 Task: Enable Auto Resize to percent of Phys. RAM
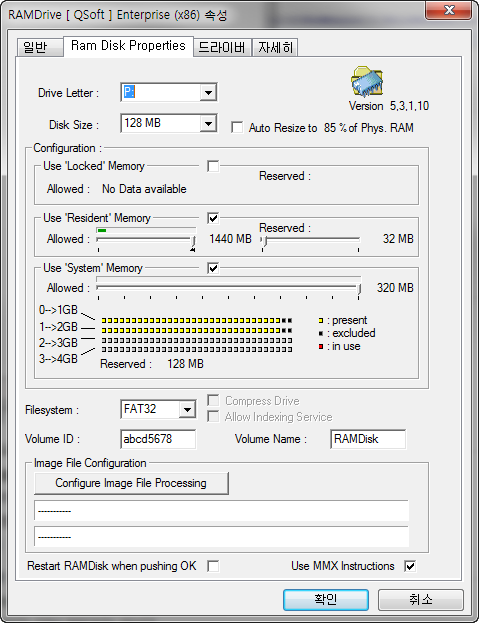237,128
